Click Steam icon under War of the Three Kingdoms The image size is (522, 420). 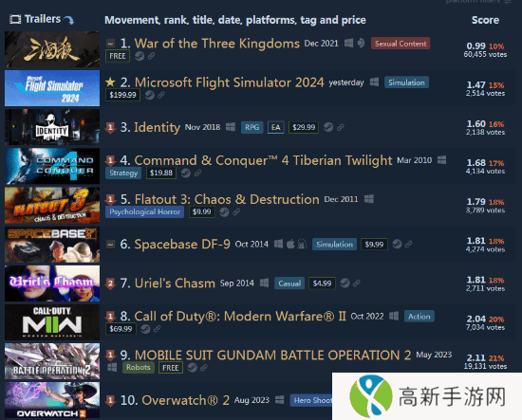click(x=140, y=56)
